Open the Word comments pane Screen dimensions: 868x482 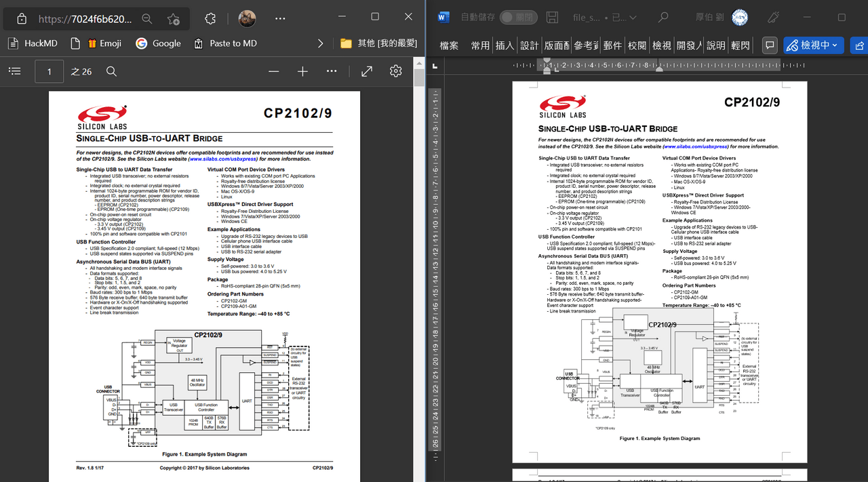(770, 45)
